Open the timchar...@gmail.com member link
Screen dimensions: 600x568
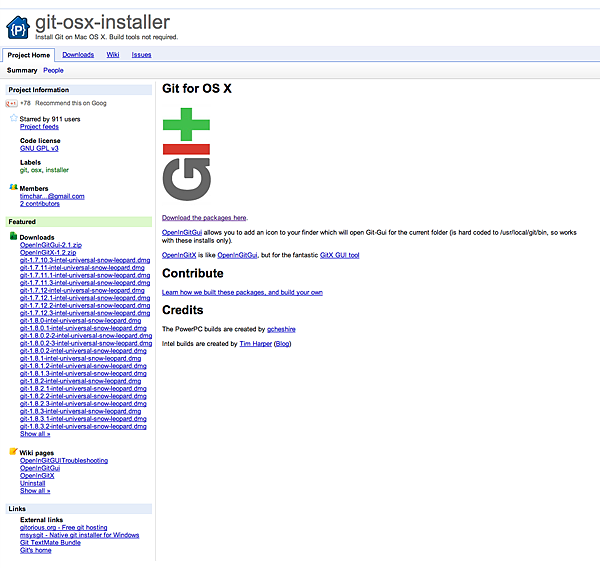pyautogui.click(x=52, y=196)
